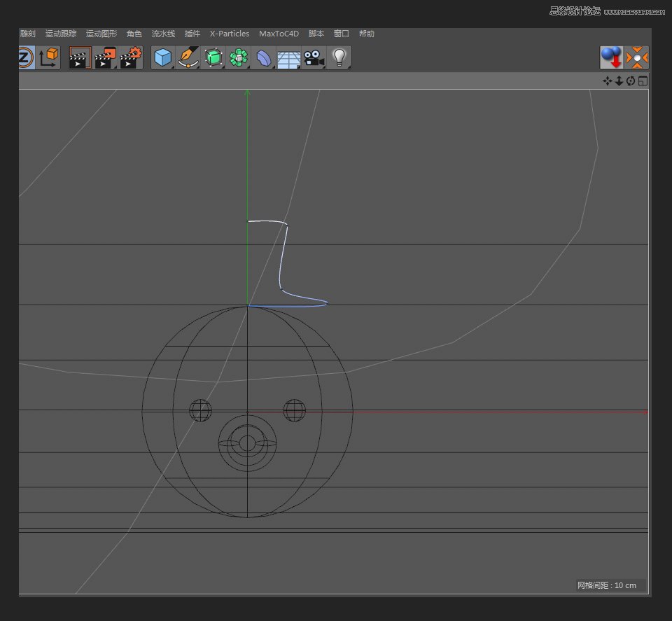The image size is (672, 621).
Task: Select the blue Cube primitive tool
Action: [x=163, y=57]
